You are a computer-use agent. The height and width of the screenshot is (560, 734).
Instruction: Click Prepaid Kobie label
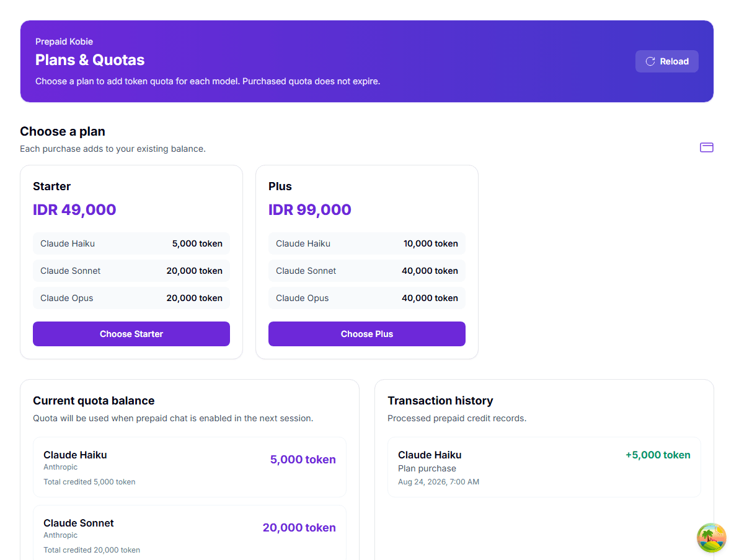(64, 42)
